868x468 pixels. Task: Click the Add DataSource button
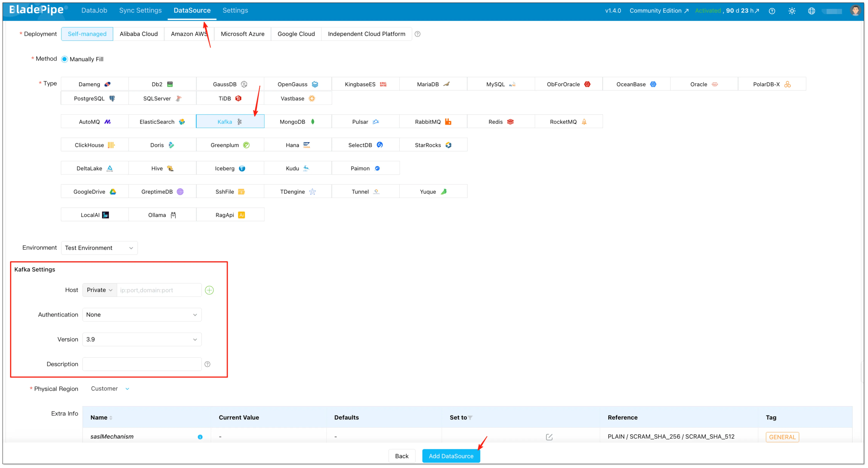[x=451, y=456]
